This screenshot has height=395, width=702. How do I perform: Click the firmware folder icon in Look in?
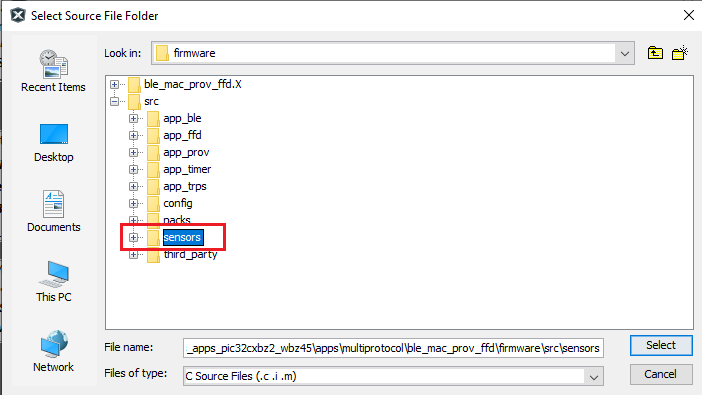[162, 53]
